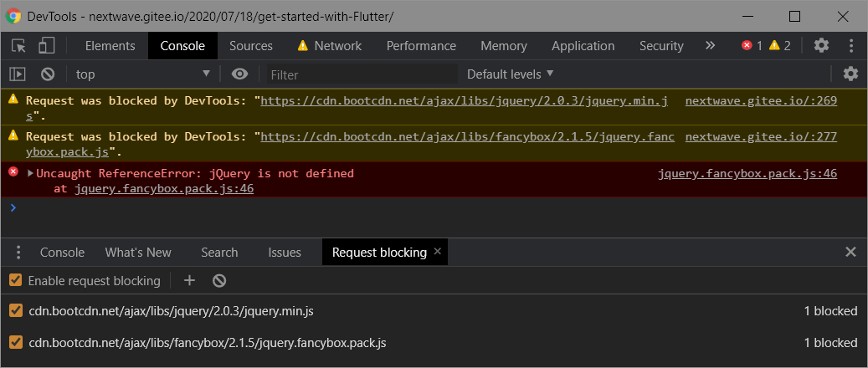The image size is (868, 368).
Task: Follow source link nextwave.gitee.io/:277
Action: pyautogui.click(x=761, y=136)
